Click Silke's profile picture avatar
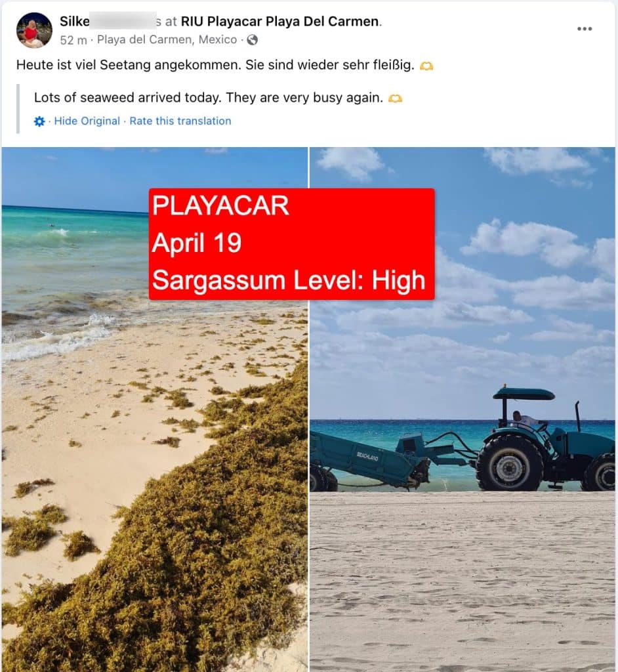This screenshot has width=618, height=672. tap(34, 30)
